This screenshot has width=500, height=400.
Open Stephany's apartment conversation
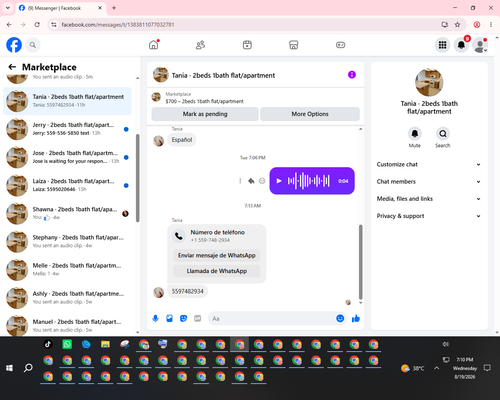(68, 242)
